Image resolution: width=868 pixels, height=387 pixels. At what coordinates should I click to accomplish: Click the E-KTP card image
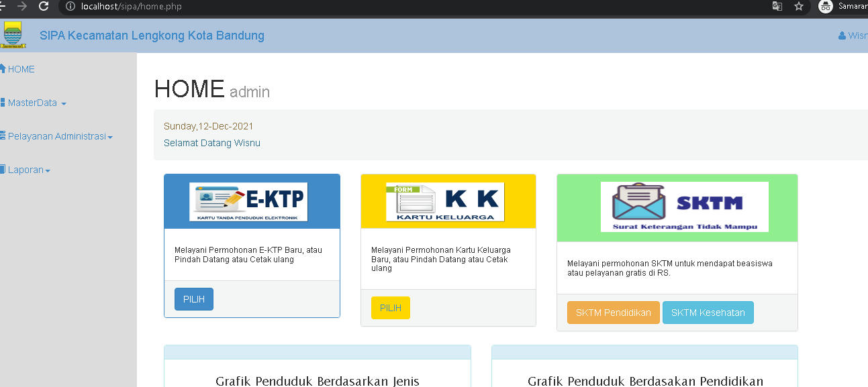249,201
